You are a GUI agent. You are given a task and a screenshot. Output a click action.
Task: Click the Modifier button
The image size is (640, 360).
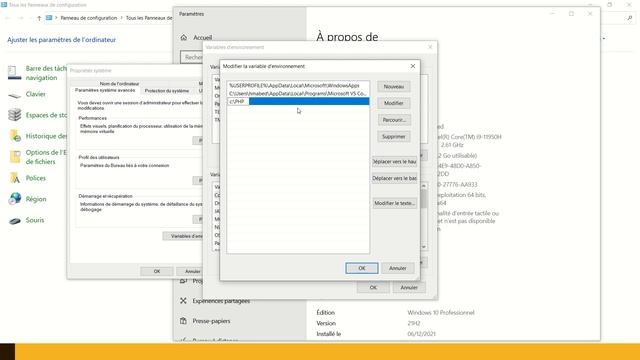(x=393, y=103)
